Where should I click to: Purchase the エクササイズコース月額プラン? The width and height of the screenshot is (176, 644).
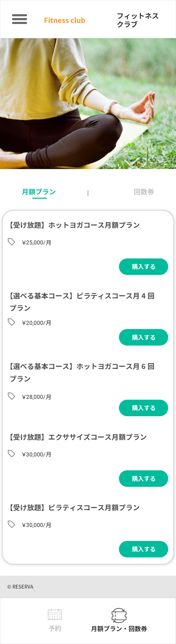pos(143,479)
